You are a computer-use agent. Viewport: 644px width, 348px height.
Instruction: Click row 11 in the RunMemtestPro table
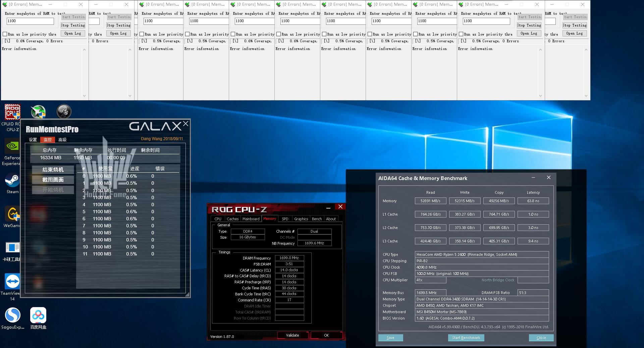(x=128, y=254)
